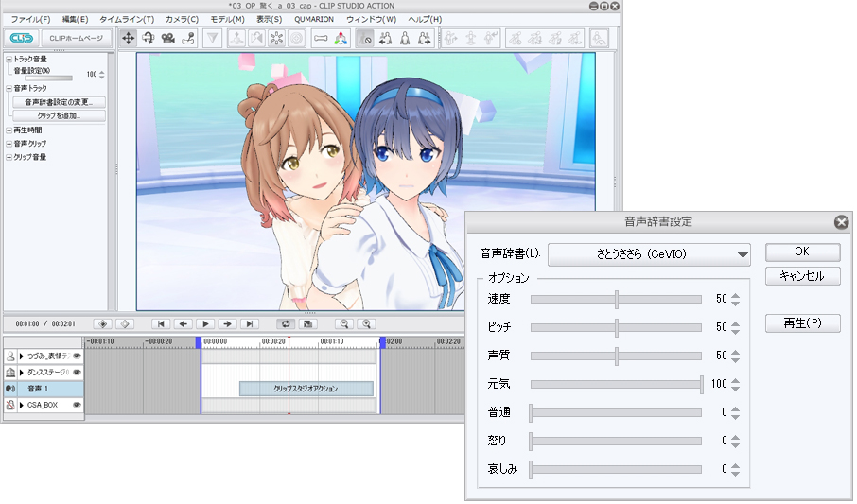Click the camera tool icon in the toolbar
This screenshot has width=857, height=504.
(x=167, y=39)
